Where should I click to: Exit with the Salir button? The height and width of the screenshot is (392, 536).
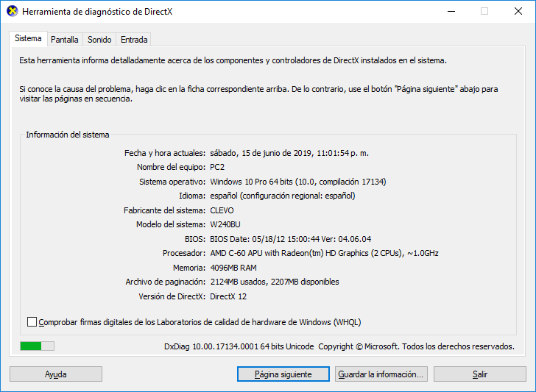click(x=479, y=374)
